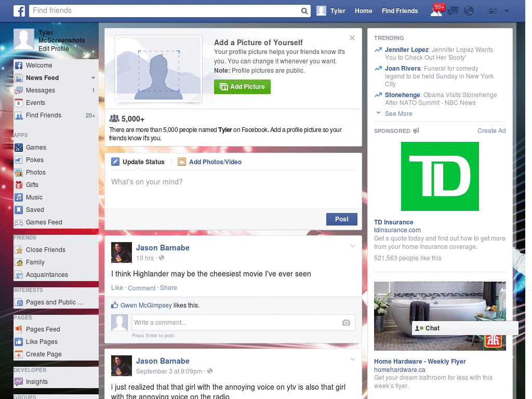Open options chevron on September 3 post
532x399 pixels.
click(x=353, y=359)
